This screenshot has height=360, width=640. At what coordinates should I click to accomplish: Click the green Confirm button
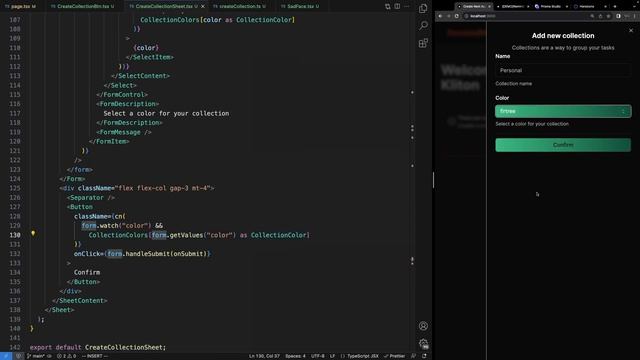[x=563, y=145]
